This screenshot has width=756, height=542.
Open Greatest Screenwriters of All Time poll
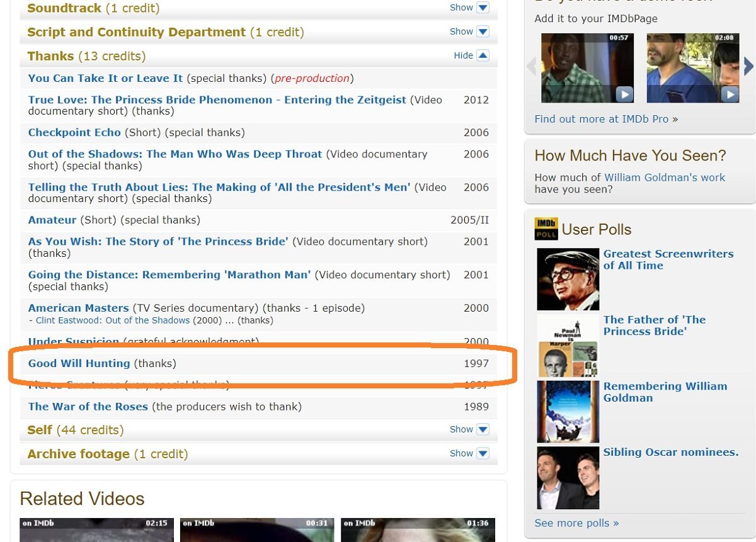(x=668, y=259)
